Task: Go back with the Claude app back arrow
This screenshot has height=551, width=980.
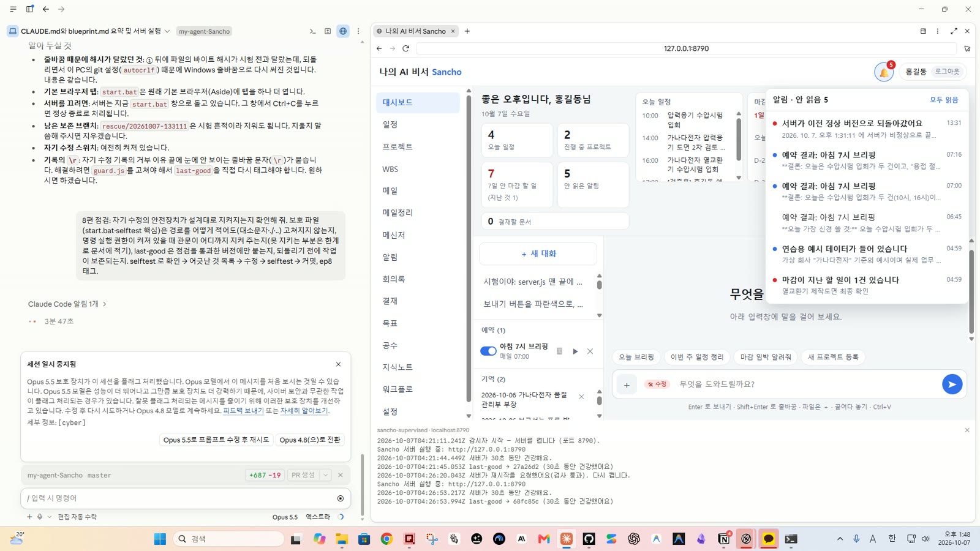Action: pyautogui.click(x=45, y=9)
